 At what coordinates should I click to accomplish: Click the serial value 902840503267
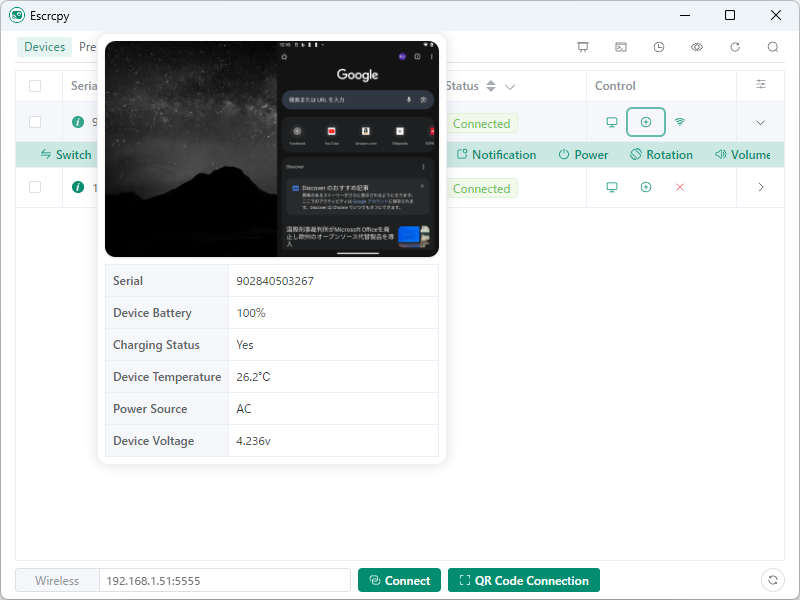click(275, 281)
